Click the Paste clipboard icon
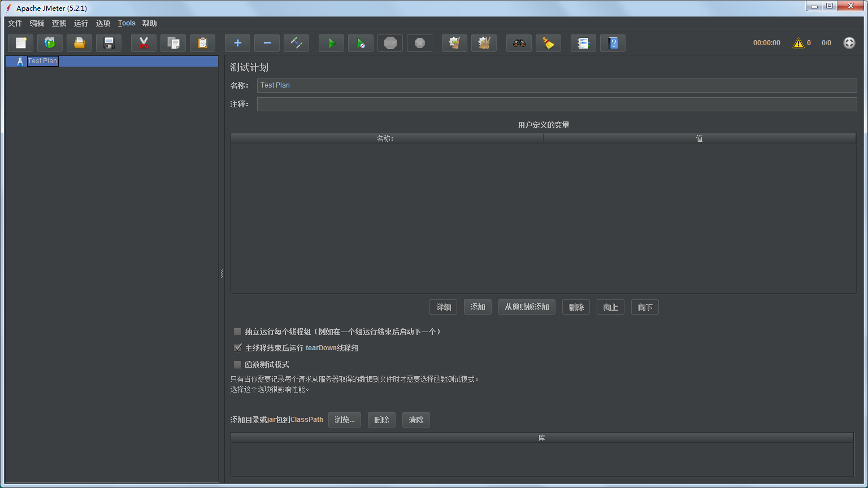Screen dimensions: 868x488 coord(203,43)
